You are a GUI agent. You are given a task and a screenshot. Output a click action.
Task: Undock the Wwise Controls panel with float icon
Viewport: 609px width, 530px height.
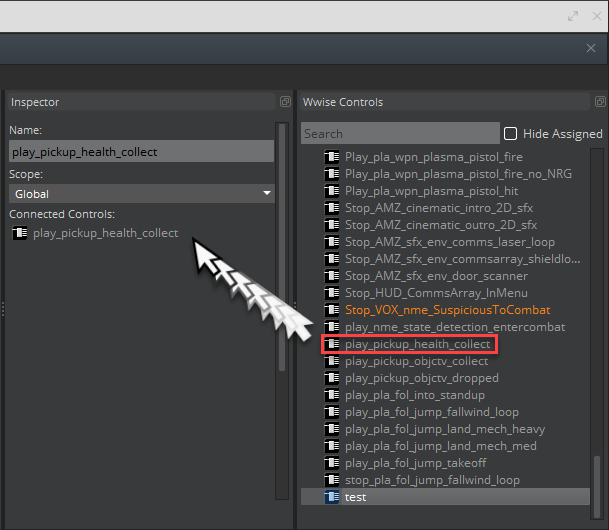click(600, 102)
